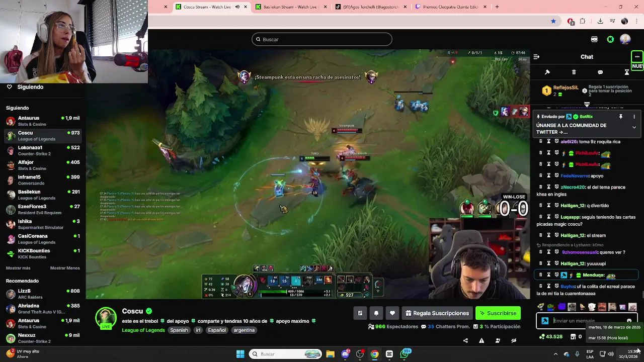The width and height of the screenshot is (644, 362).
Task: Report stream with warning triangle icon
Action: pyautogui.click(x=481, y=340)
